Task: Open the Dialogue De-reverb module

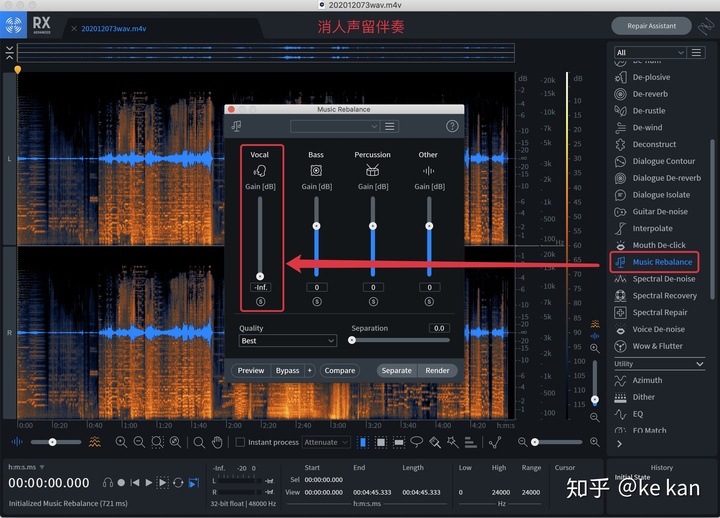Action: coord(658,178)
